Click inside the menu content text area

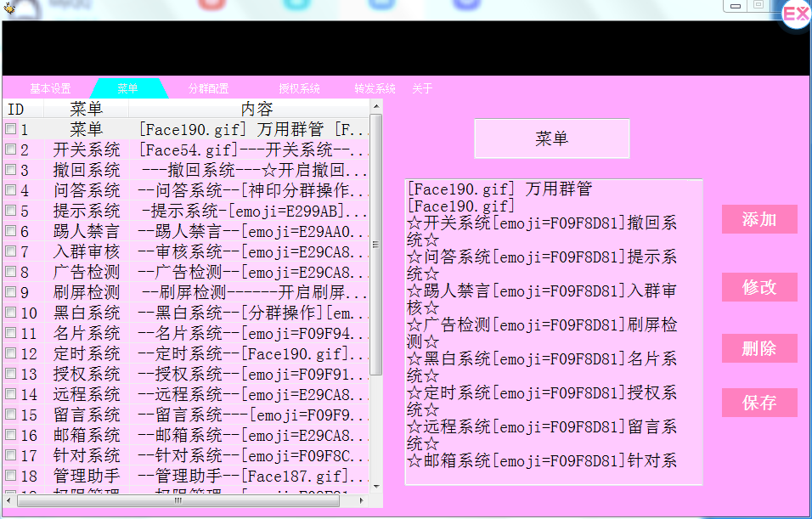click(x=552, y=331)
